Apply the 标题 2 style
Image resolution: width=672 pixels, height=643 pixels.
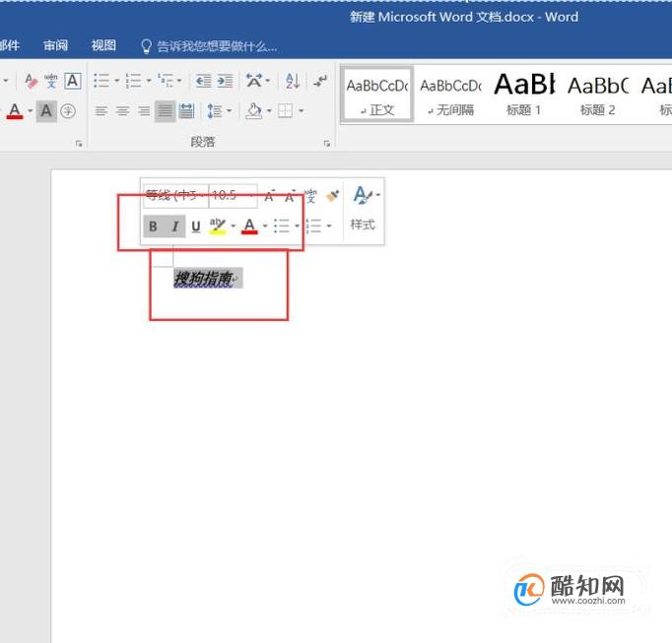[x=597, y=95]
